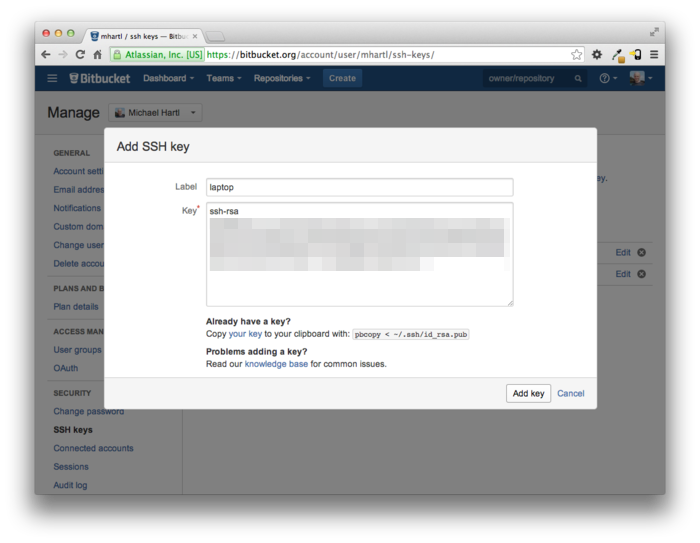
Task: Follow the 'your key' link
Action: pos(245,334)
